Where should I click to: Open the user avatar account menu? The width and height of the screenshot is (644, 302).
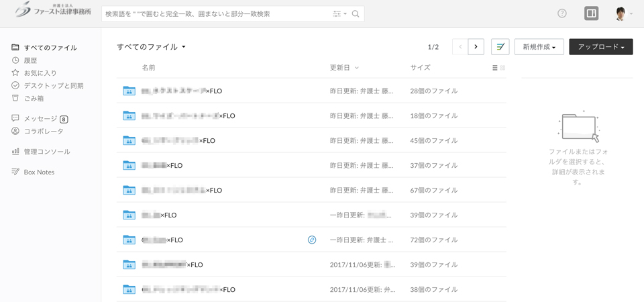[623, 13]
